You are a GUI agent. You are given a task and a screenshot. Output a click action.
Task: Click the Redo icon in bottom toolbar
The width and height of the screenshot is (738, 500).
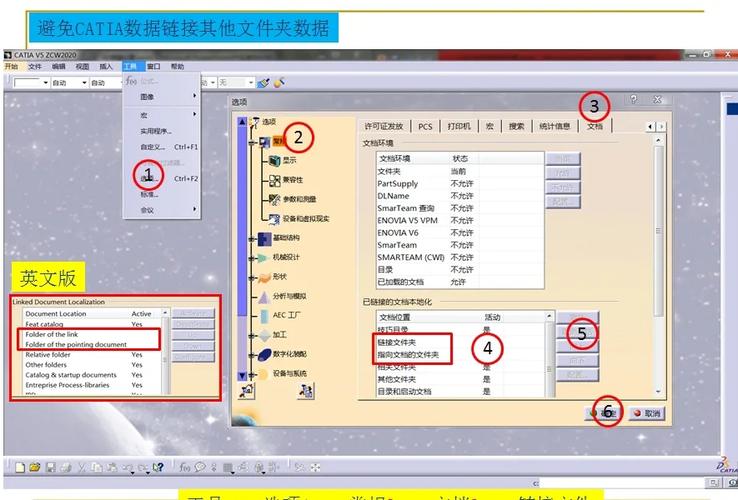(x=142, y=467)
